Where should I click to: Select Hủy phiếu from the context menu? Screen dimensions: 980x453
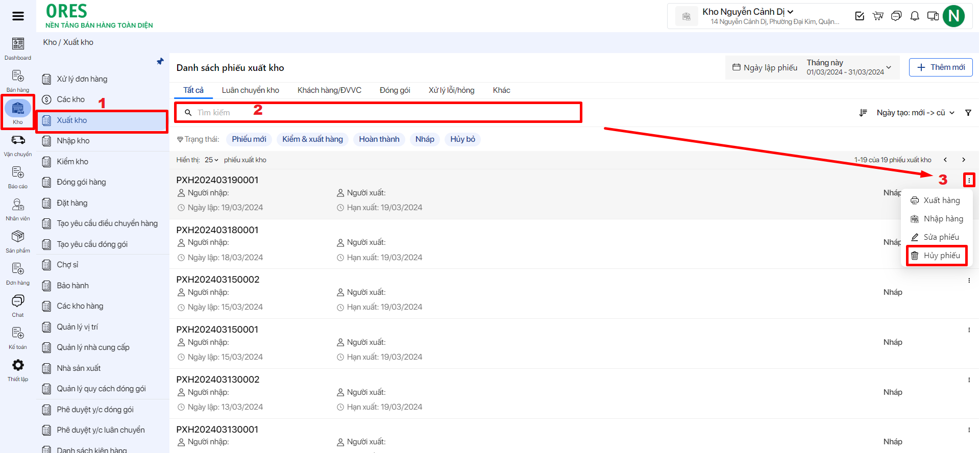point(937,256)
